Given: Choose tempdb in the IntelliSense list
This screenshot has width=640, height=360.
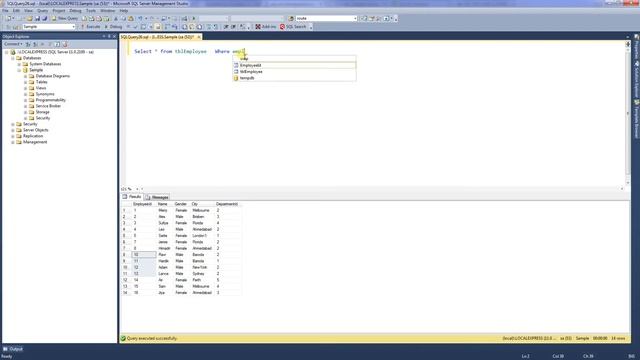Looking at the screenshot, I should [294, 78].
